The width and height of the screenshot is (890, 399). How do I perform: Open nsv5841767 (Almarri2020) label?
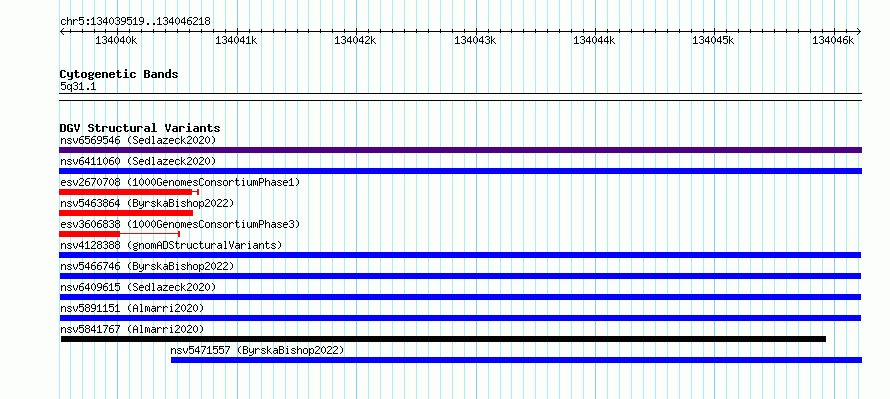(132, 329)
